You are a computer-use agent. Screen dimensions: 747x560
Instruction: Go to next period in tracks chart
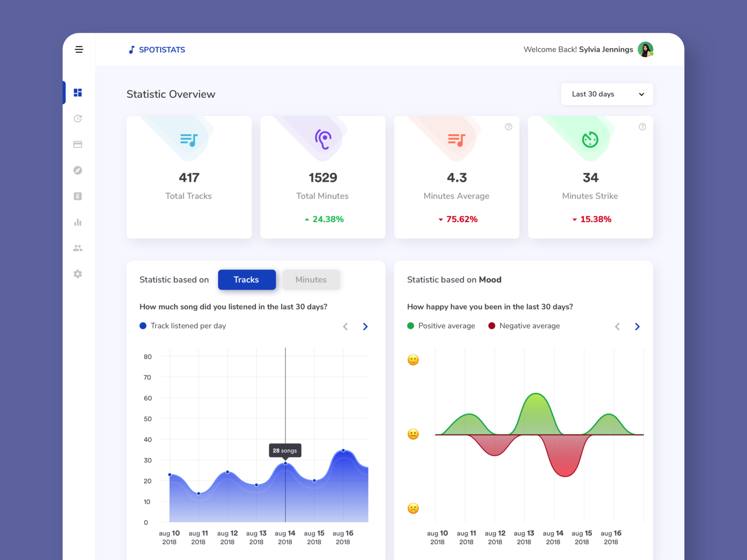(366, 326)
